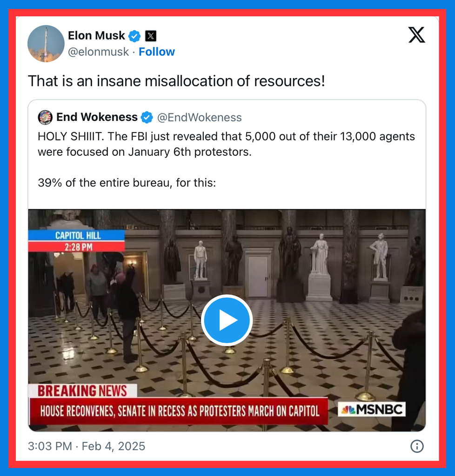
Task: Follow the @elonmusk account
Action: tap(157, 52)
